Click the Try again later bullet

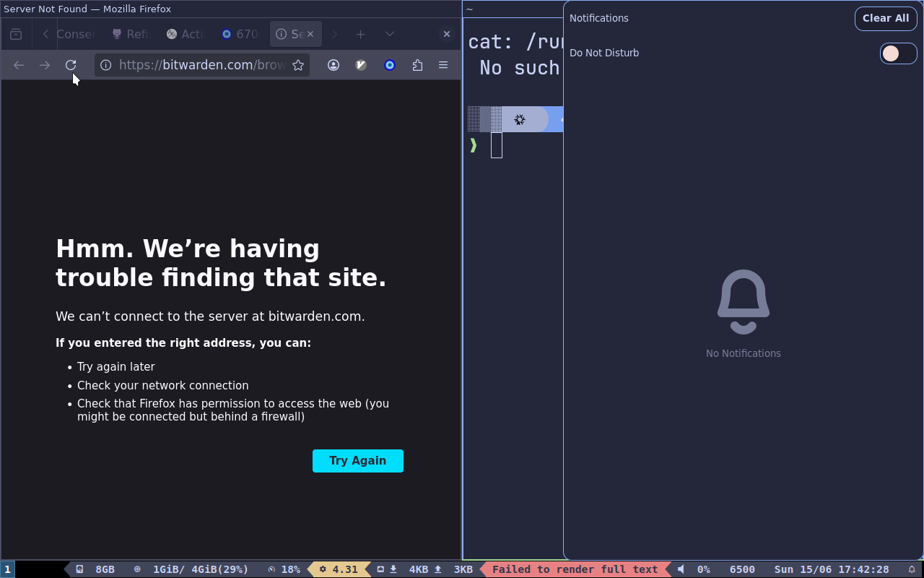click(116, 367)
